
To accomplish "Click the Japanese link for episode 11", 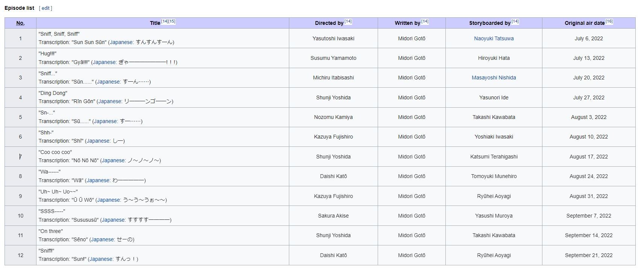I will [102, 239].
